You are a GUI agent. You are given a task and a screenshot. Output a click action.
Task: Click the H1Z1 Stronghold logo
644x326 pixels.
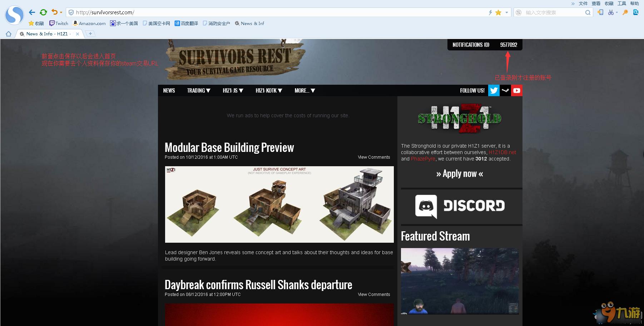(x=460, y=119)
